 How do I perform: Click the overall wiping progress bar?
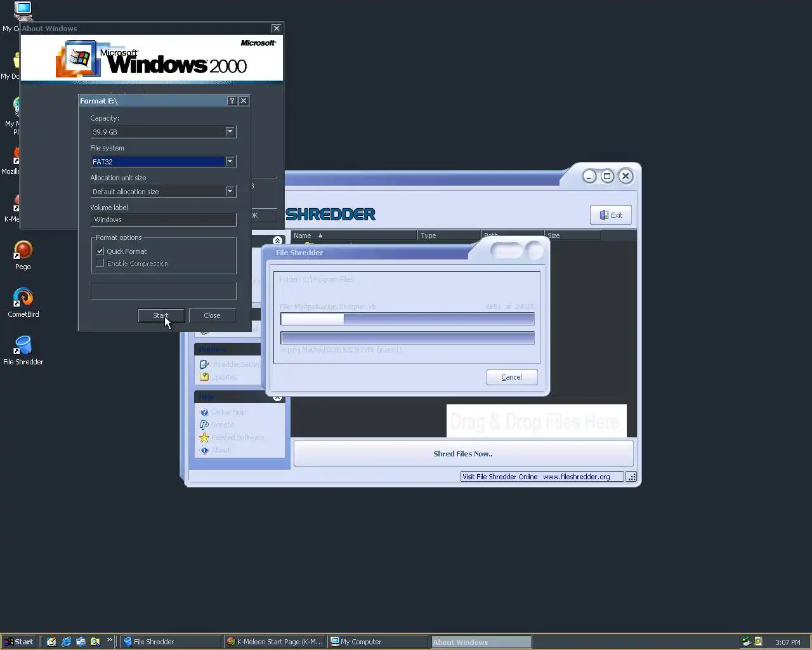pos(407,338)
